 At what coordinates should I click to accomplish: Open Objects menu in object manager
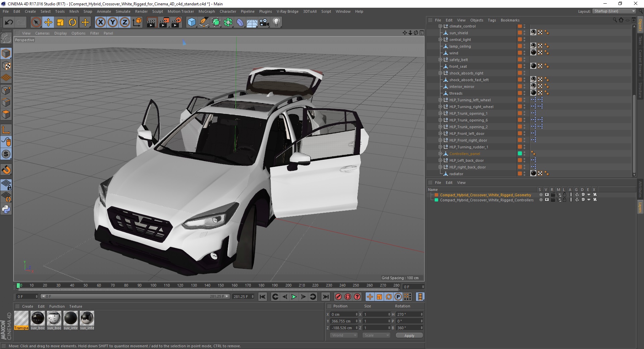477,20
